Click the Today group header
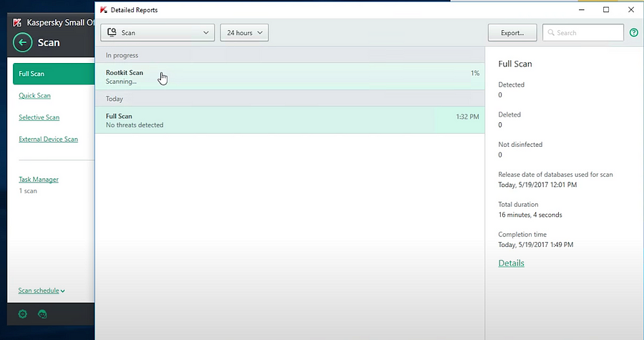 pyautogui.click(x=290, y=99)
